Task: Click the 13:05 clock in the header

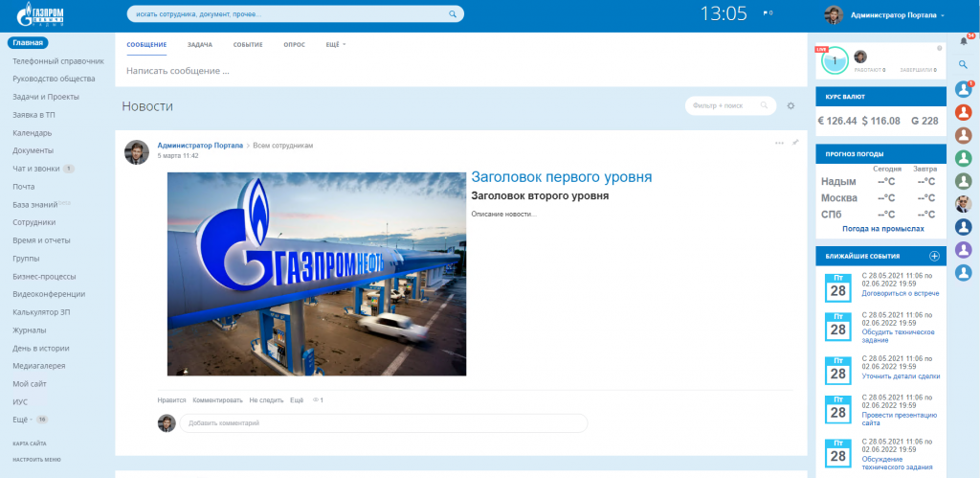Action: click(x=724, y=13)
